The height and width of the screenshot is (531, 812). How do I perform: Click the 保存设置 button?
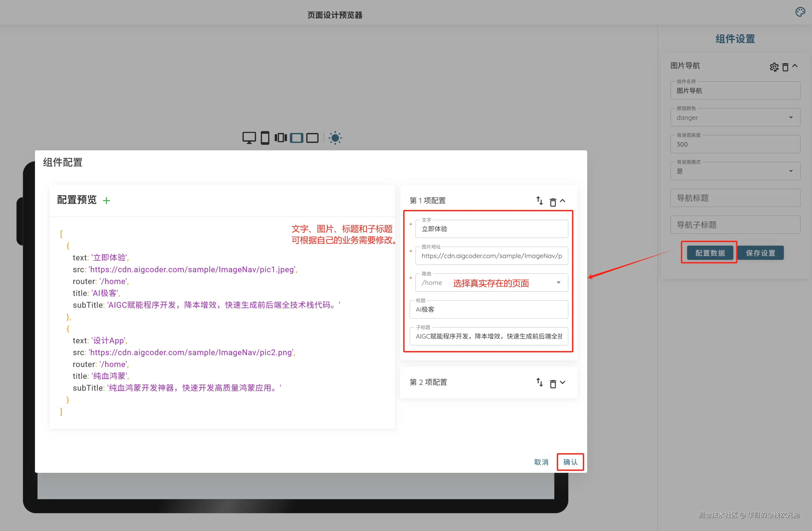760,253
